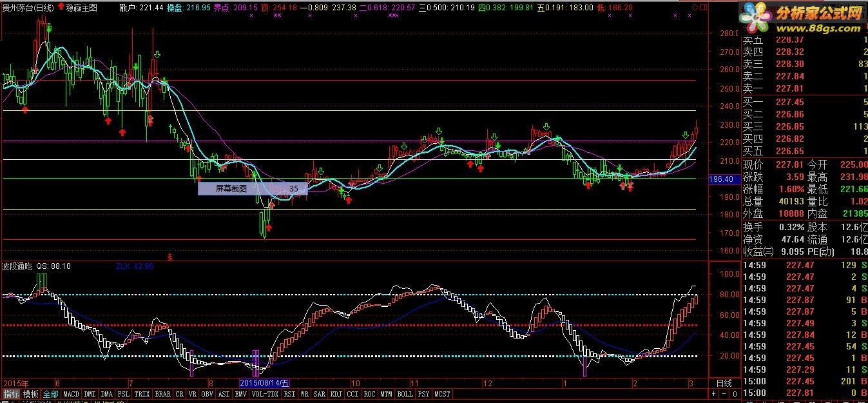Click the 卖五 ask row at 228.37

(804, 40)
